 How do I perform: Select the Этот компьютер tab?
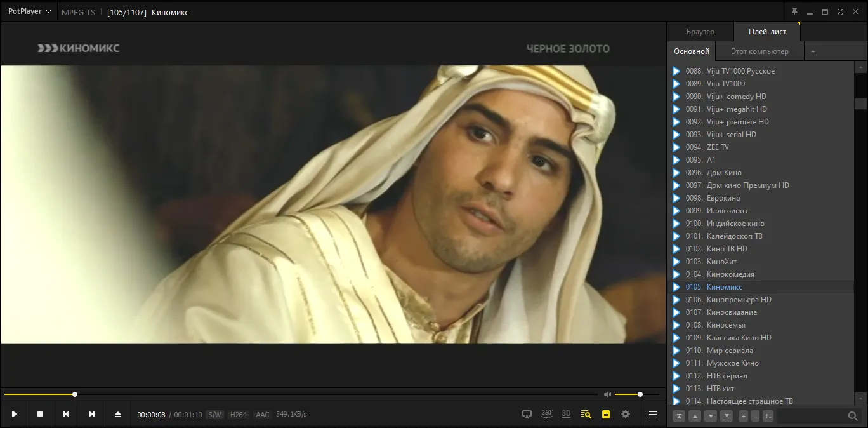(760, 51)
